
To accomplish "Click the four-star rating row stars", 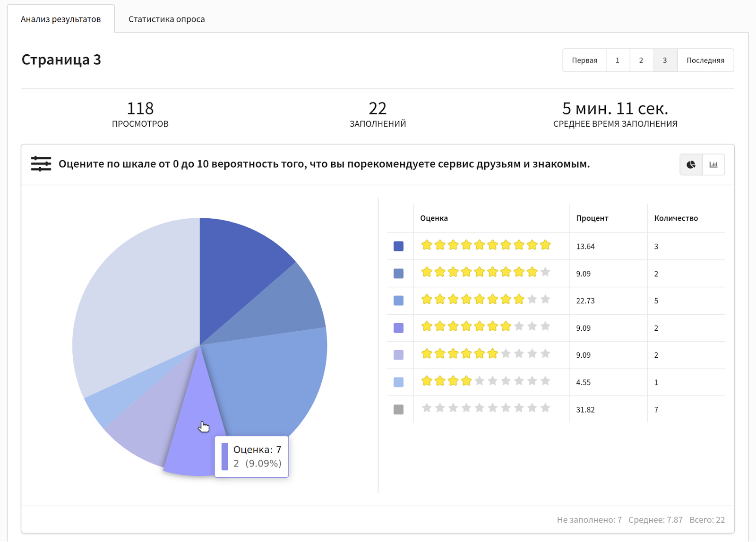I will 486,381.
